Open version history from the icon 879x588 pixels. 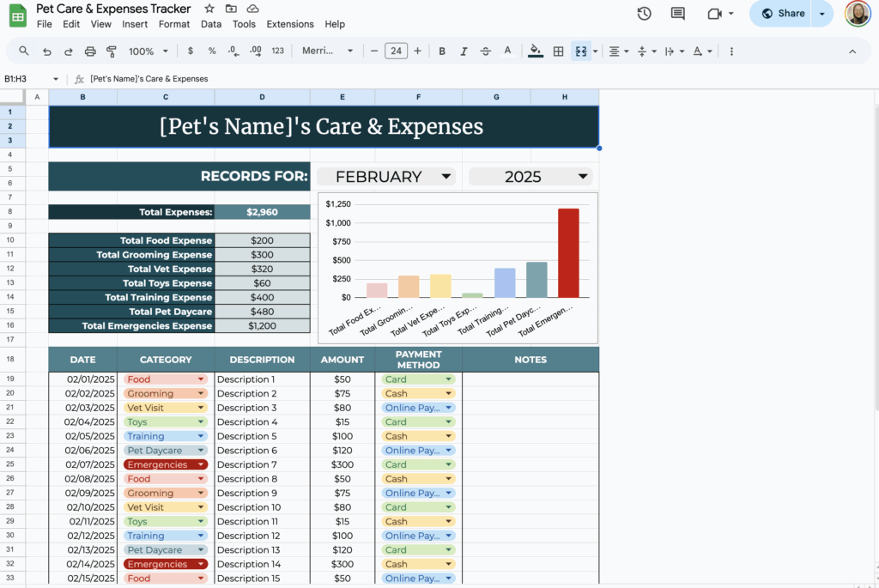click(644, 14)
